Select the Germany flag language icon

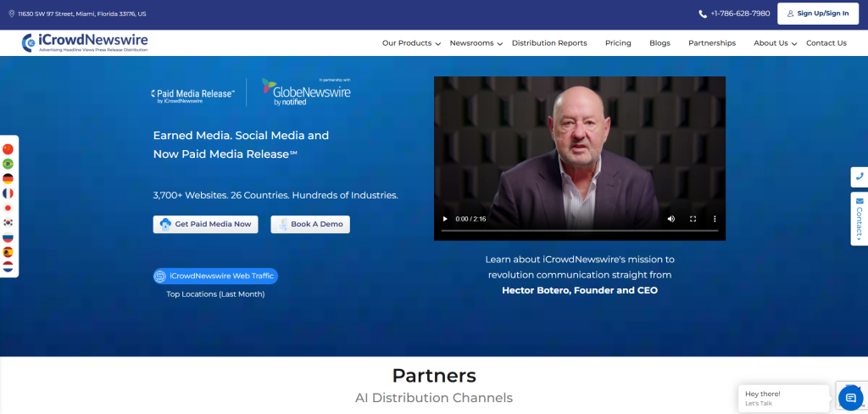tap(8, 178)
